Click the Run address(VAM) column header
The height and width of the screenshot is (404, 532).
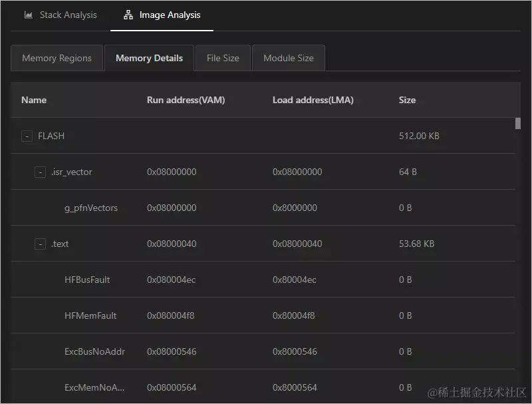click(x=186, y=100)
